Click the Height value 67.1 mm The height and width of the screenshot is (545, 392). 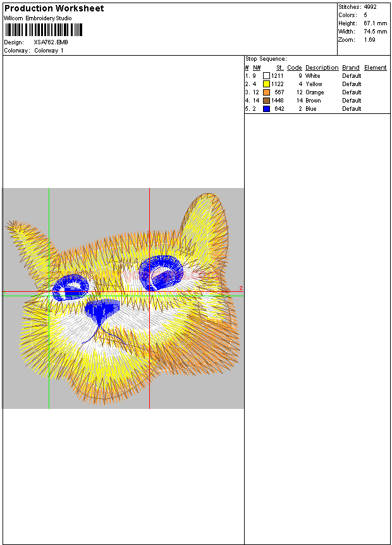pyautogui.click(x=376, y=23)
